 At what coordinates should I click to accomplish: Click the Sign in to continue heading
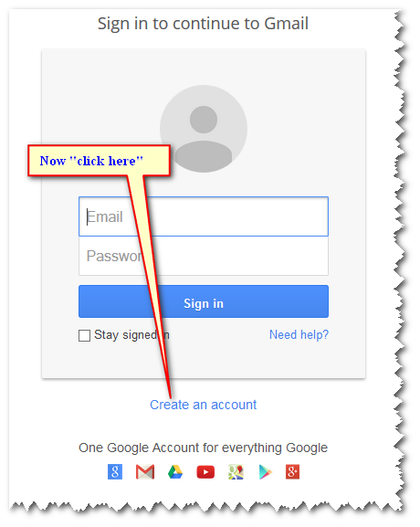203,24
